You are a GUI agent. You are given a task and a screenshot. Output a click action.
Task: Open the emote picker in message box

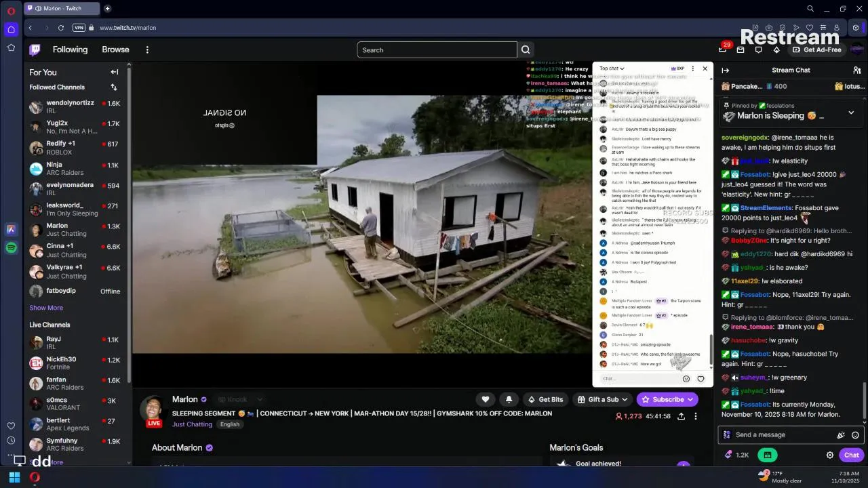coord(856,435)
